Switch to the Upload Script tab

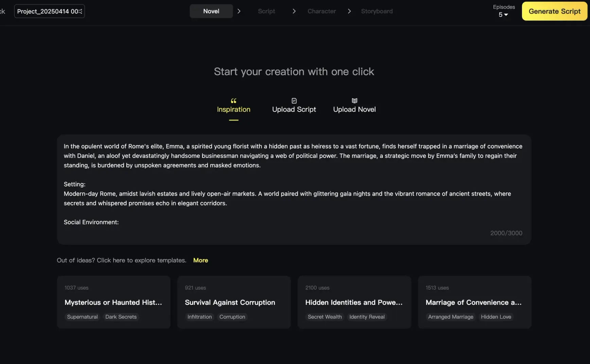(294, 109)
